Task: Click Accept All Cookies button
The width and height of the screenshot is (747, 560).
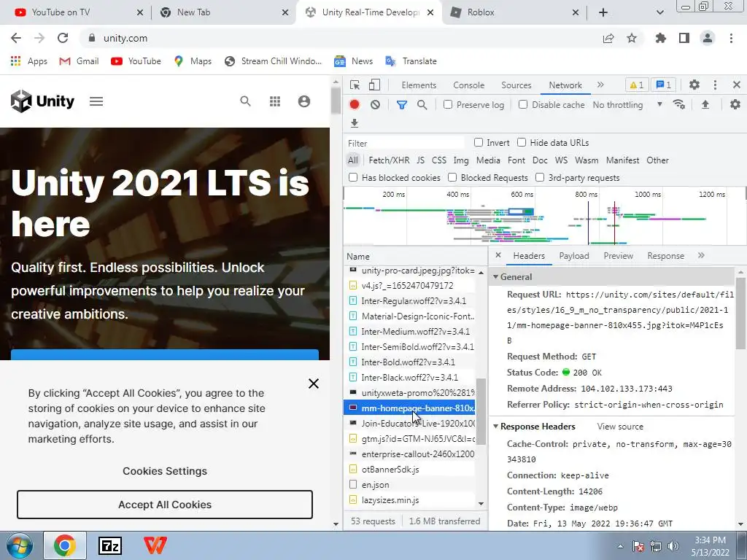Action: [x=165, y=505]
